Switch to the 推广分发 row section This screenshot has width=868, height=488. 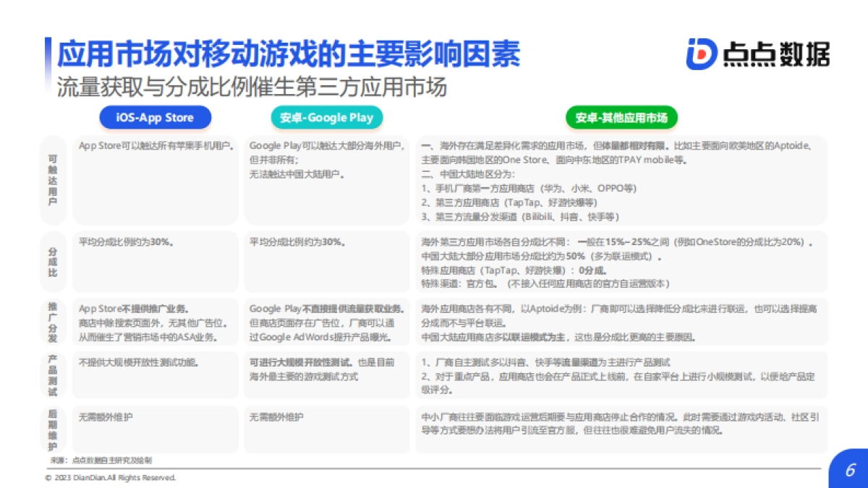coord(52,320)
